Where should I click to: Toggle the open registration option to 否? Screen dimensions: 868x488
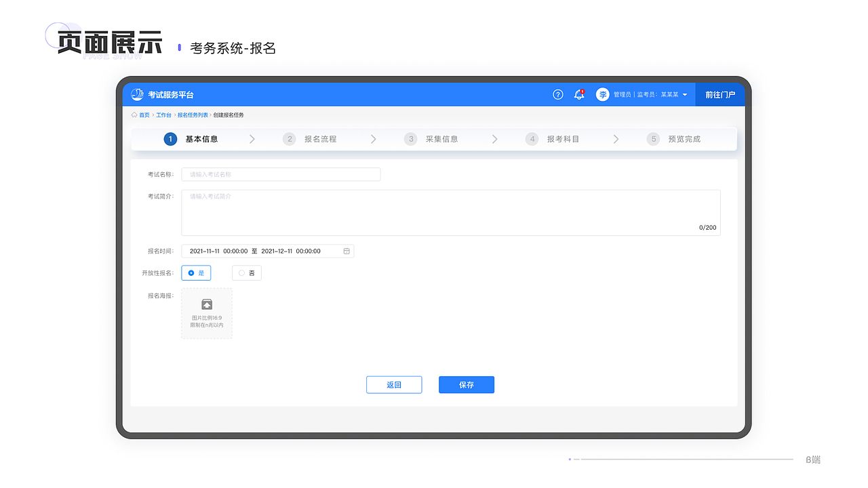pos(246,272)
